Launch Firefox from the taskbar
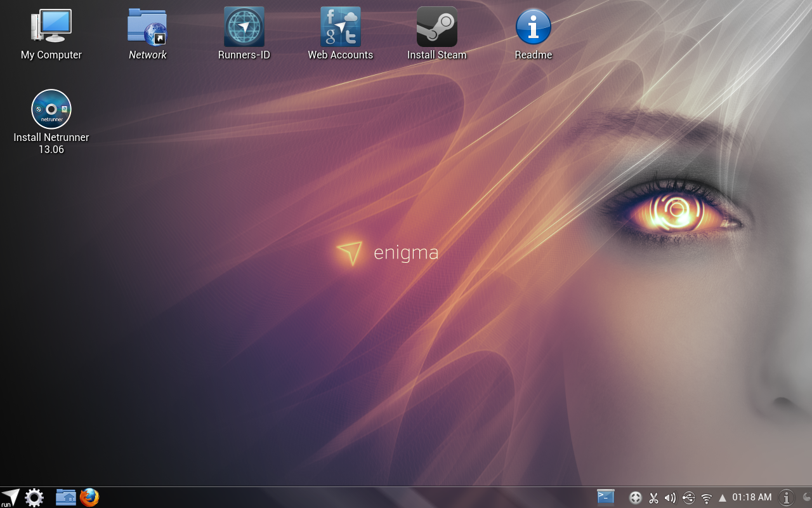 tap(89, 497)
